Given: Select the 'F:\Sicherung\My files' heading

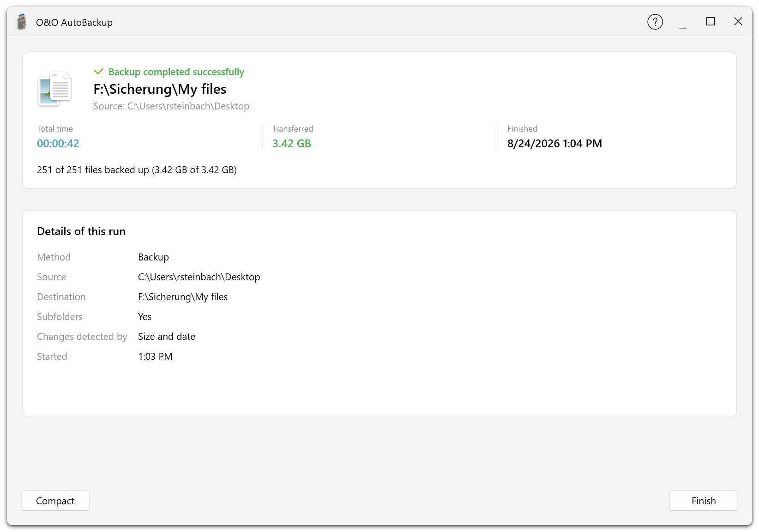Looking at the screenshot, I should (160, 89).
